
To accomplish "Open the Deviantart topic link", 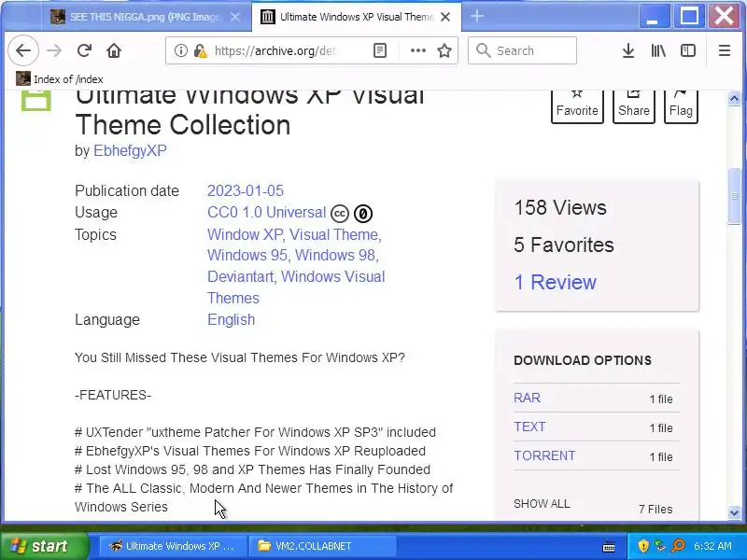I will [240, 276].
